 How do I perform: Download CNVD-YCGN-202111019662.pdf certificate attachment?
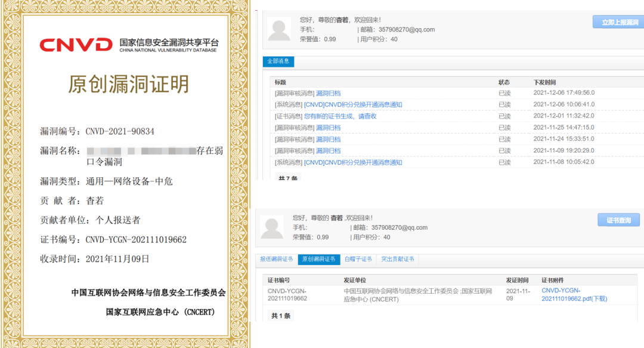[574, 294]
